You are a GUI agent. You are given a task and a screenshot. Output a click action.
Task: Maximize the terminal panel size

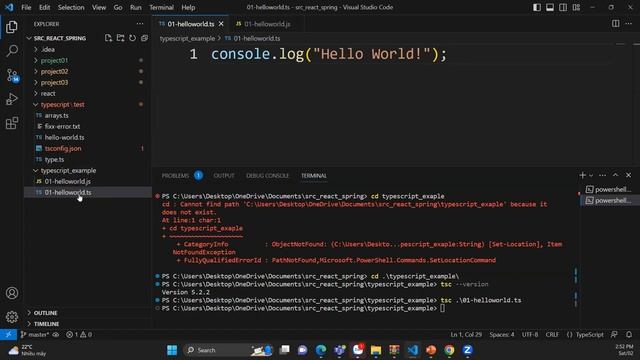pos(616,175)
